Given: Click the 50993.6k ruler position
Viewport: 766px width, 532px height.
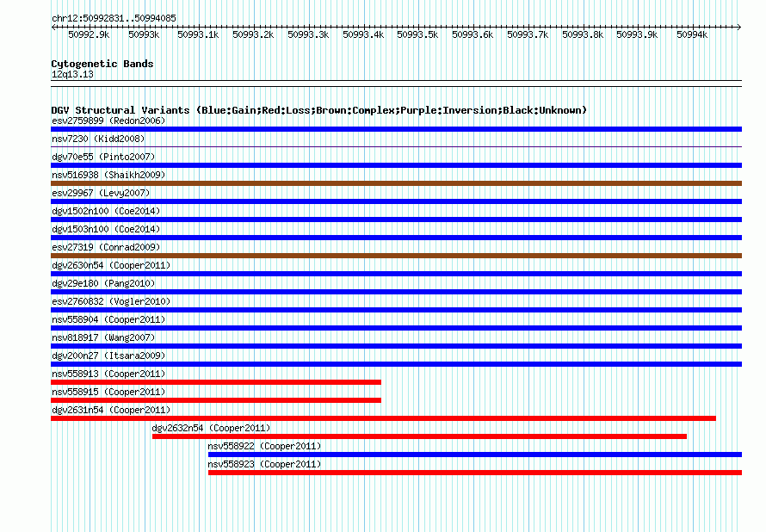Looking at the screenshot, I should pos(473,34).
